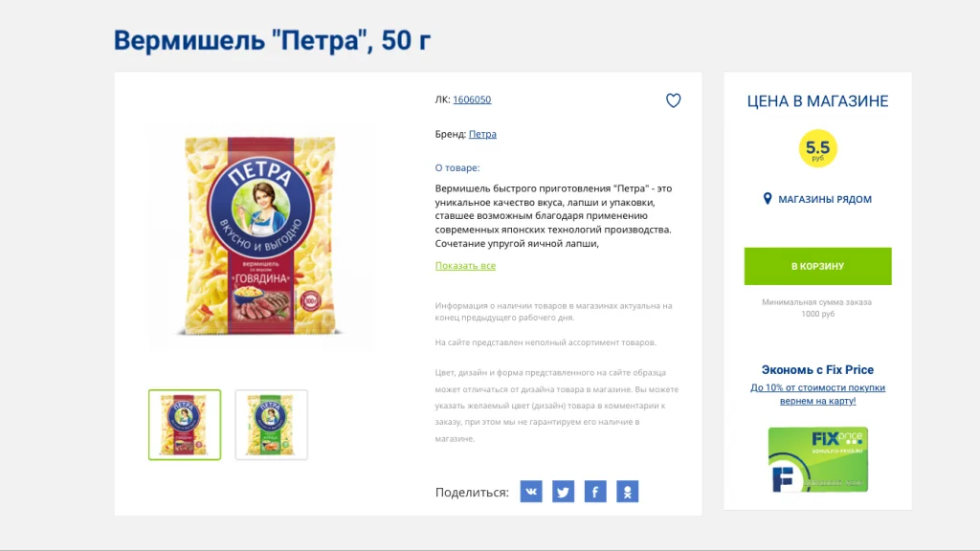Click the ЦЕНА В МАГАЗИНЕ heading
The height and width of the screenshot is (551, 980).
click(x=817, y=101)
